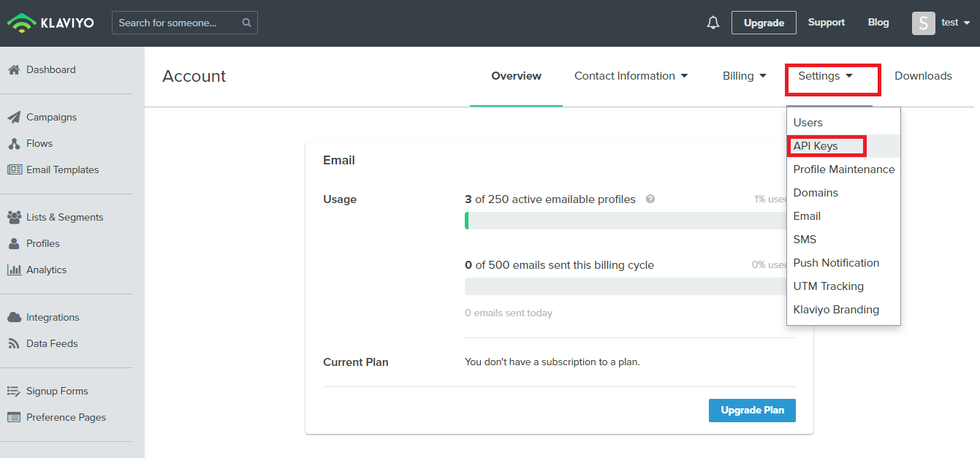Click the Email Templates icon

point(14,169)
